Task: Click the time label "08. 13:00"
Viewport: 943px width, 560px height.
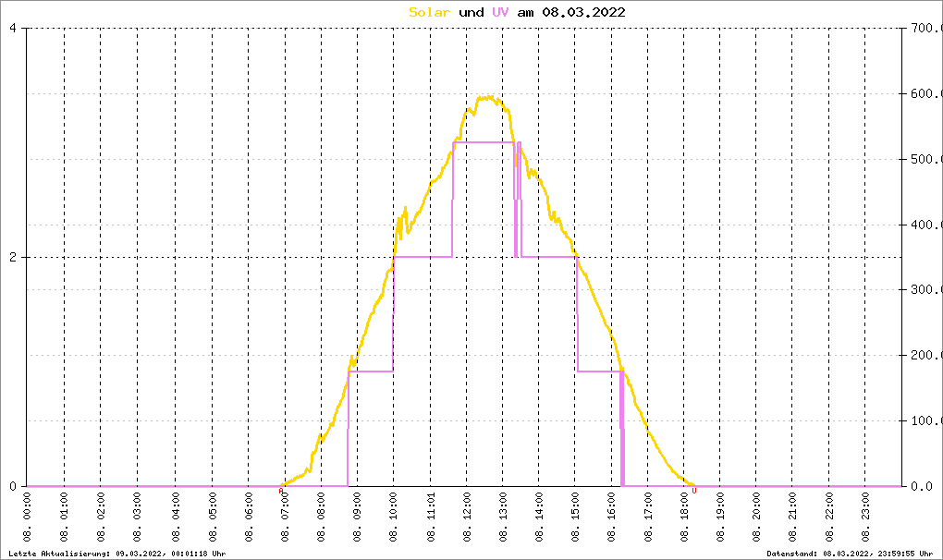Action: (x=503, y=517)
